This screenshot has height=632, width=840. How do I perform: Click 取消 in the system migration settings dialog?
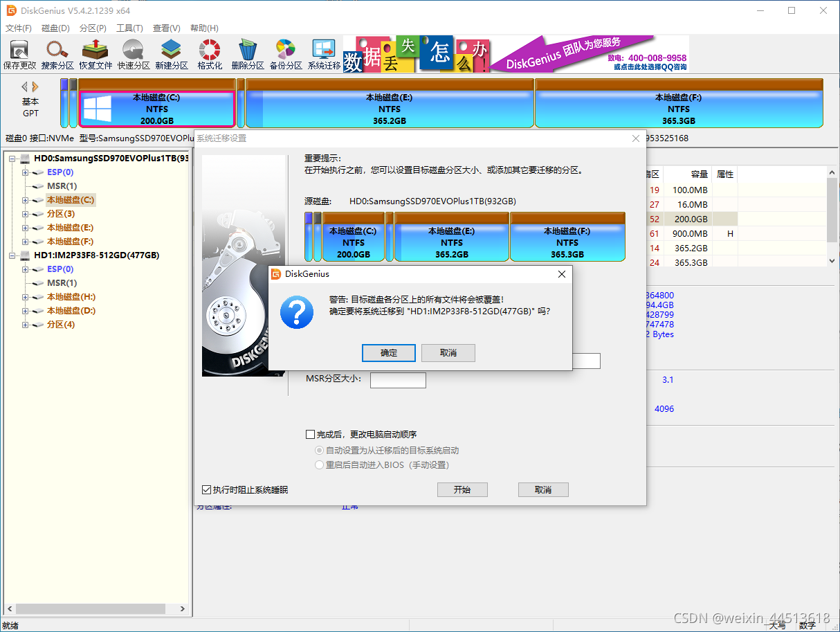click(543, 489)
